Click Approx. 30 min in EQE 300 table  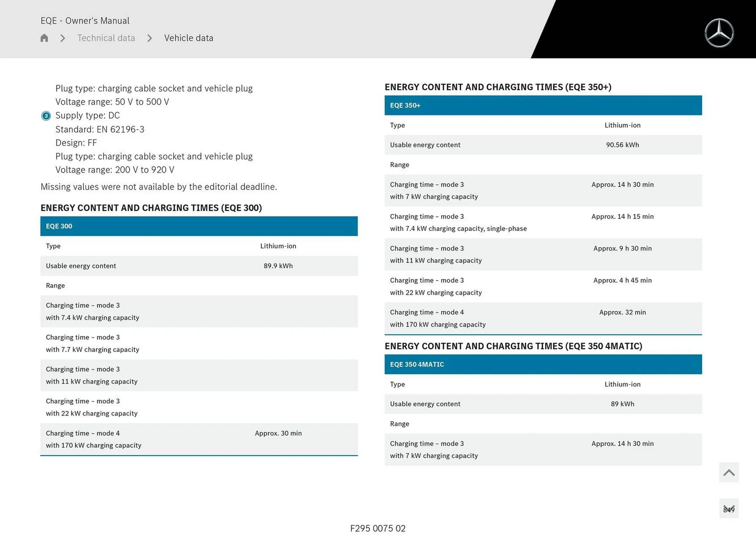coord(278,433)
